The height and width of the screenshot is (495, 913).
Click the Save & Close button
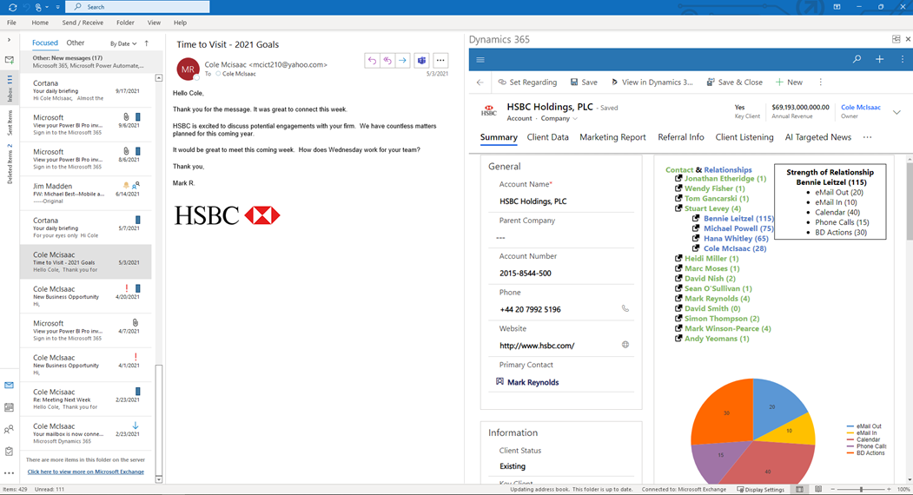click(x=734, y=82)
